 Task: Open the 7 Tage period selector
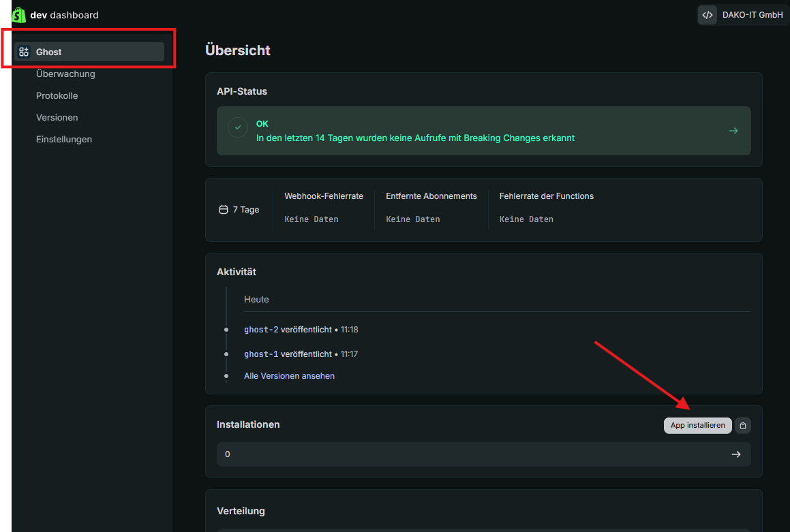239,209
